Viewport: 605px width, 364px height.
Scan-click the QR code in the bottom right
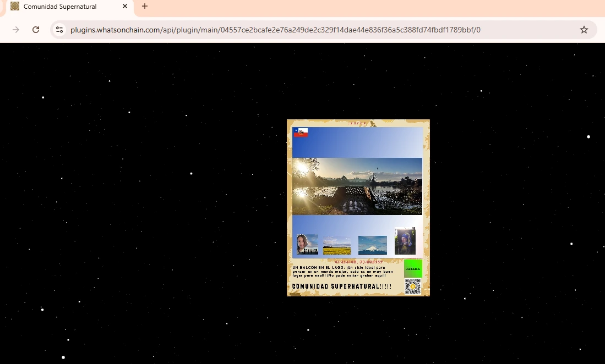coord(413,286)
